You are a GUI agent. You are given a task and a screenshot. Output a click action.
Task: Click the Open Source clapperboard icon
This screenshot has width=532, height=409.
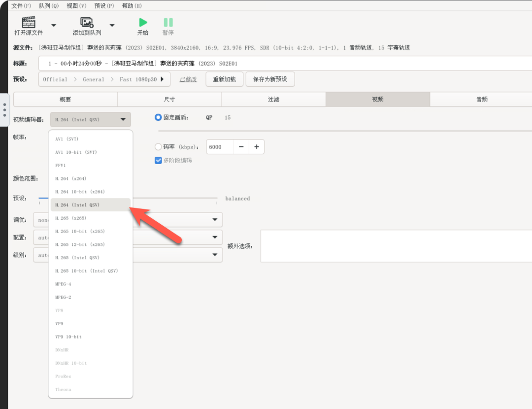click(29, 22)
